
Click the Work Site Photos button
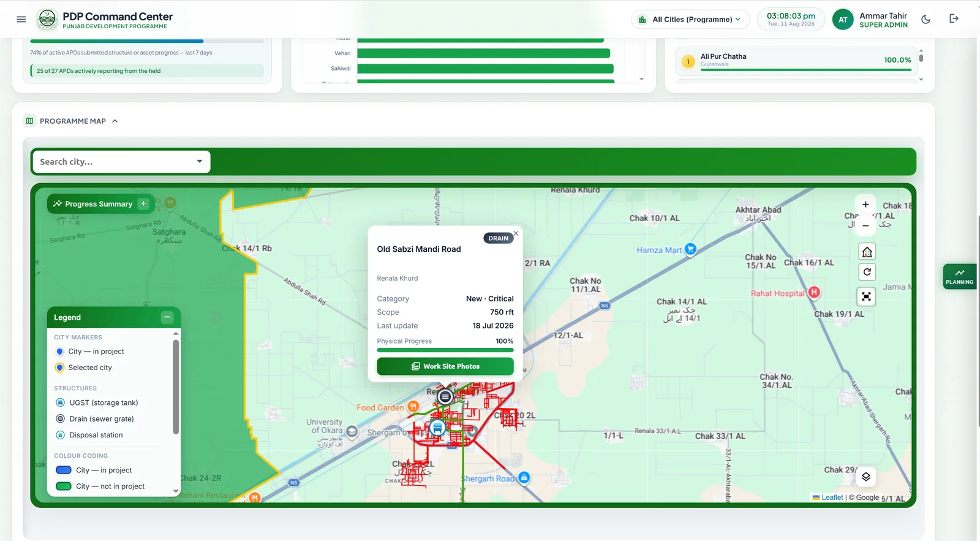click(445, 366)
